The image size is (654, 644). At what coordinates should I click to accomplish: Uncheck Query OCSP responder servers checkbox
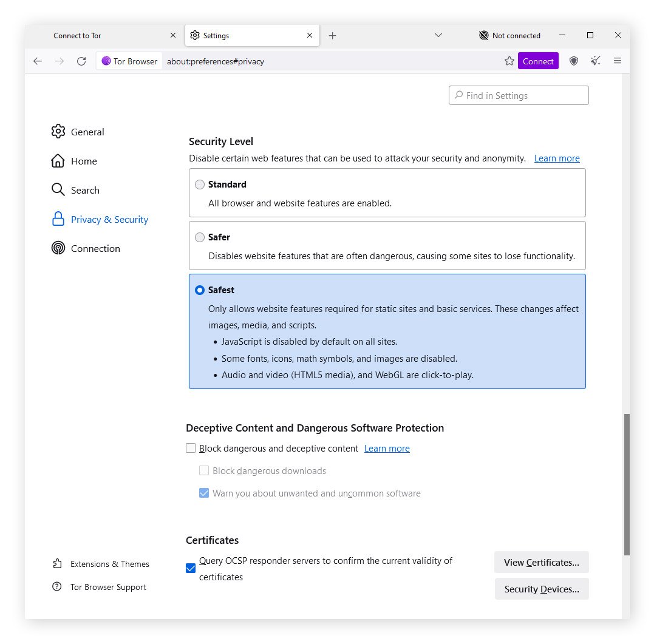[191, 568]
